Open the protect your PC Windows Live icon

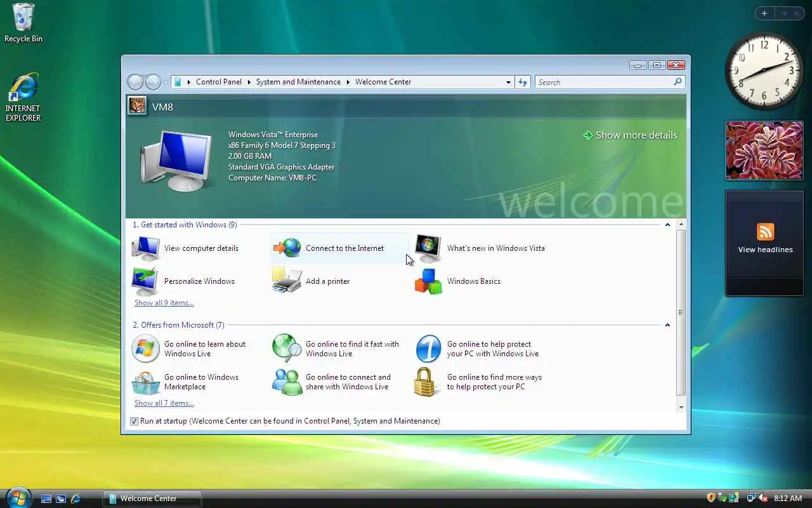pyautogui.click(x=428, y=349)
